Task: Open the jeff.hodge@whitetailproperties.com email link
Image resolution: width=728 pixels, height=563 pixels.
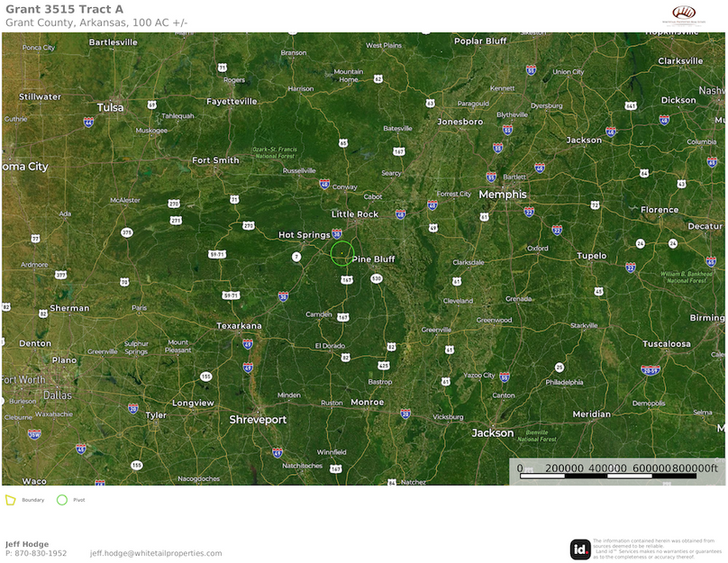Action: 155,553
